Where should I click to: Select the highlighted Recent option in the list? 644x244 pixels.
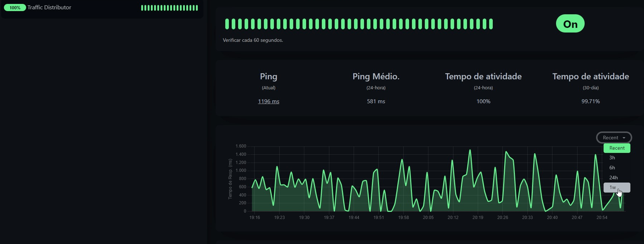(x=617, y=148)
